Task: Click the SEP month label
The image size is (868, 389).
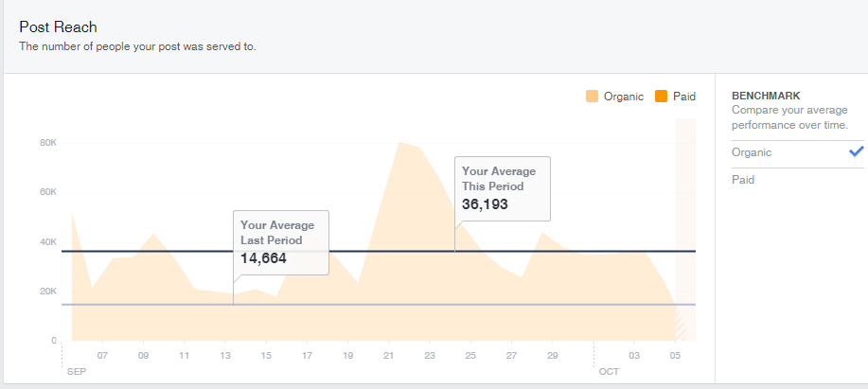Action: pyautogui.click(x=77, y=371)
